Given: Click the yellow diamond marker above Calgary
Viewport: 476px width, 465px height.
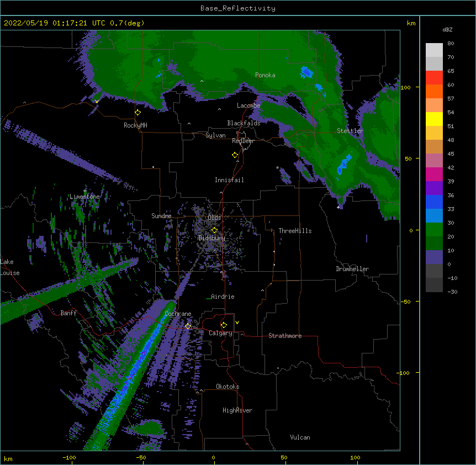Looking at the screenshot, I should pos(224,325).
